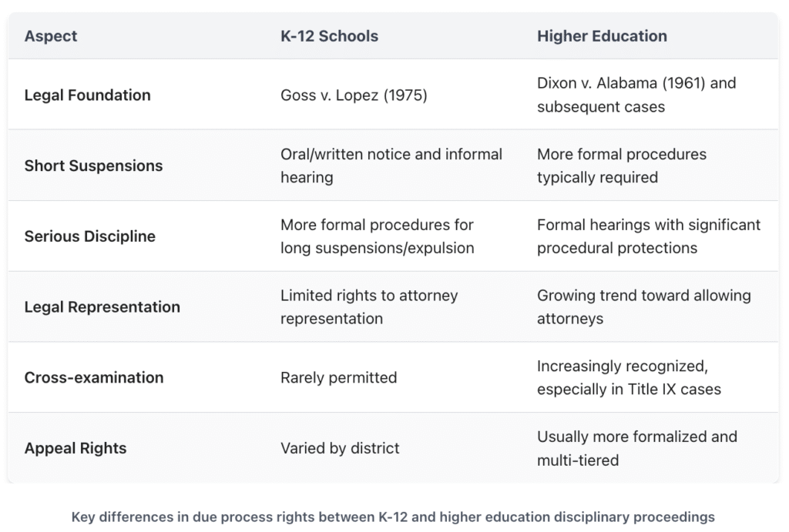789x532 pixels.
Task: Click the Higher Education column header
Action: [602, 36]
